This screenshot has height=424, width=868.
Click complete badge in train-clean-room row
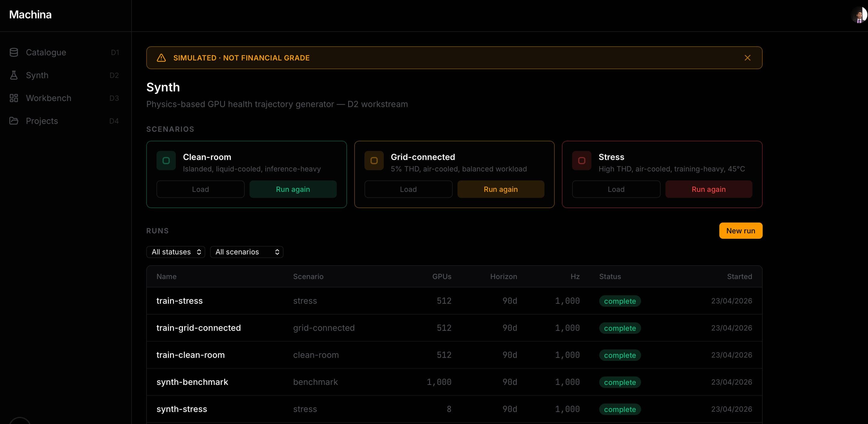coord(620,355)
